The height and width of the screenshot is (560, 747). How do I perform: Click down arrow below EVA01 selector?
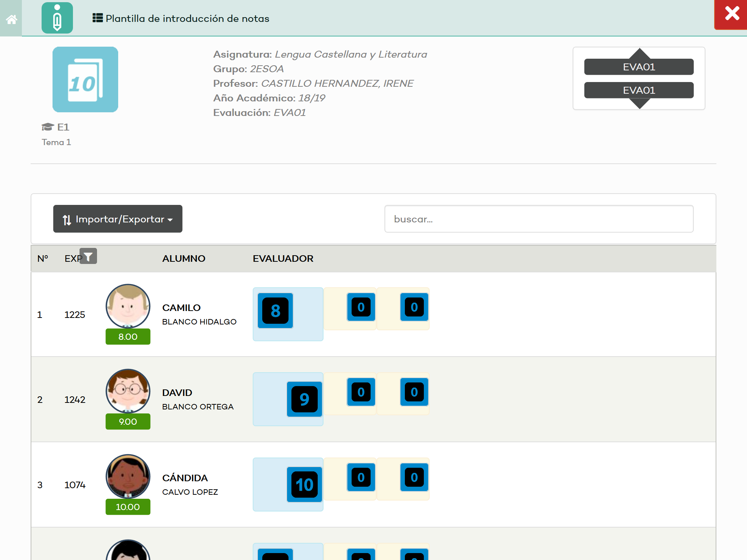point(639,104)
